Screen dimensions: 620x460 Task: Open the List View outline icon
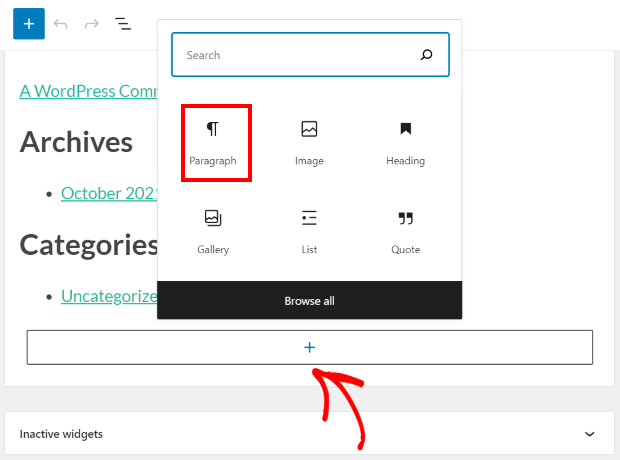pyautogui.click(x=123, y=24)
